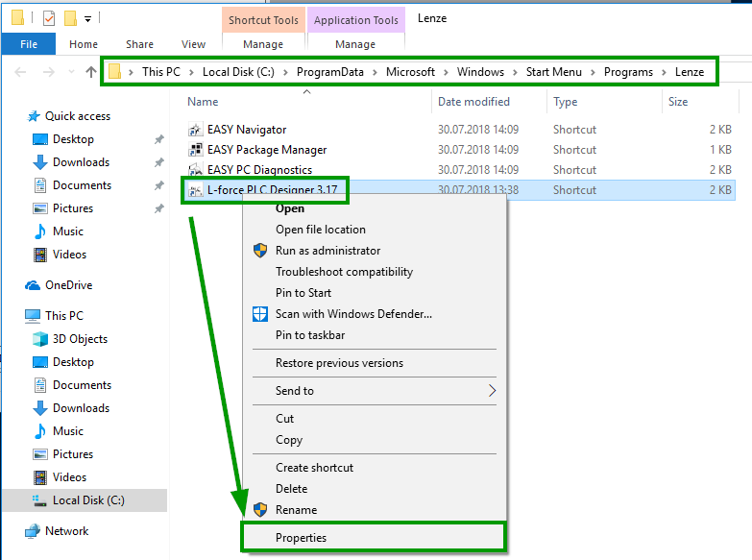This screenshot has height=560, width=752.
Task: Click the Up one level arrow
Action: pyautogui.click(x=91, y=72)
